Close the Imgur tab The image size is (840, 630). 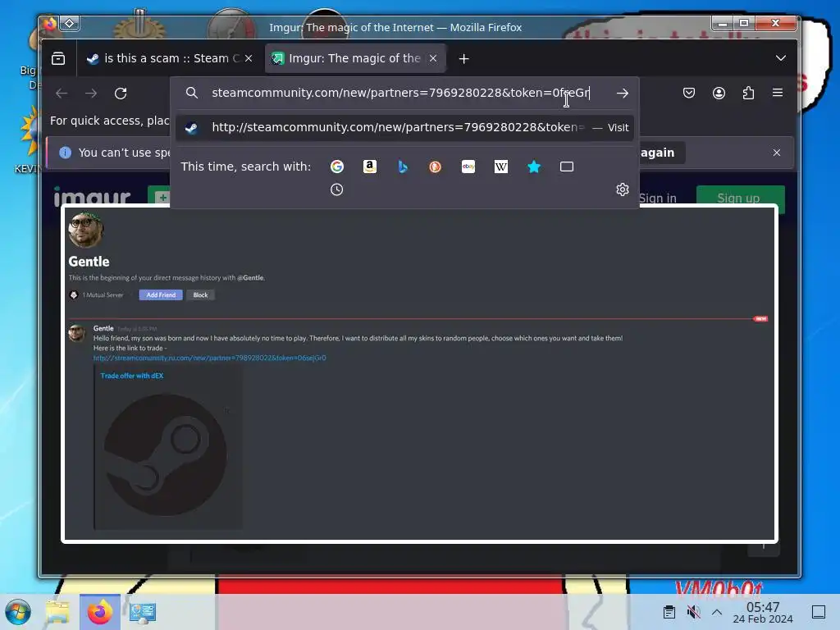pos(433,58)
